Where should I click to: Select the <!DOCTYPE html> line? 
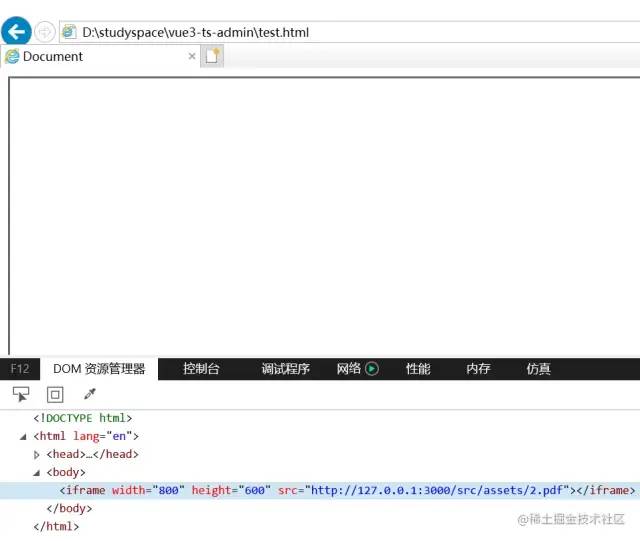coord(83,418)
